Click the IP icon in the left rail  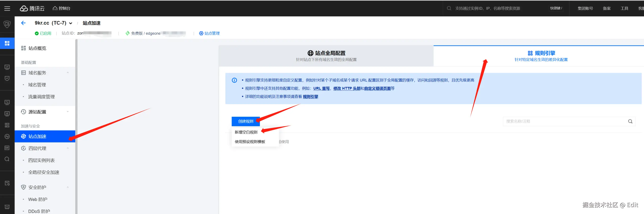[x=7, y=148]
